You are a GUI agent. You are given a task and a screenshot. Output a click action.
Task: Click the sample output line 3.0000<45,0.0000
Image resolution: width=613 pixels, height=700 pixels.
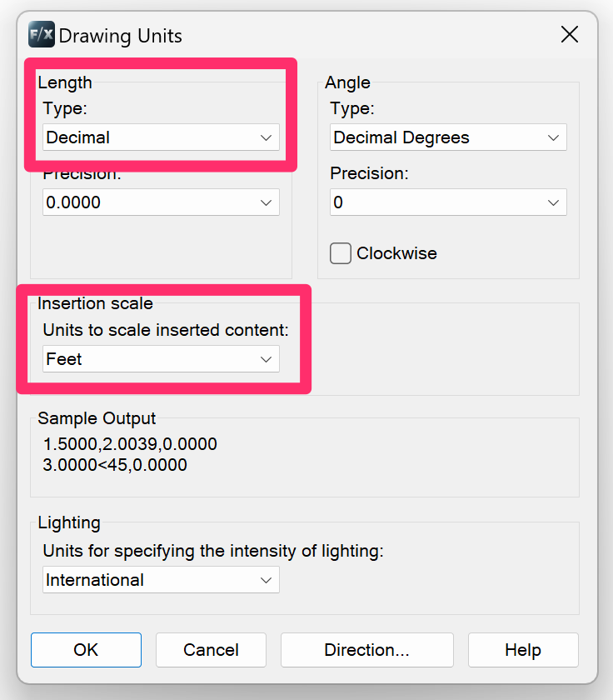(x=115, y=465)
